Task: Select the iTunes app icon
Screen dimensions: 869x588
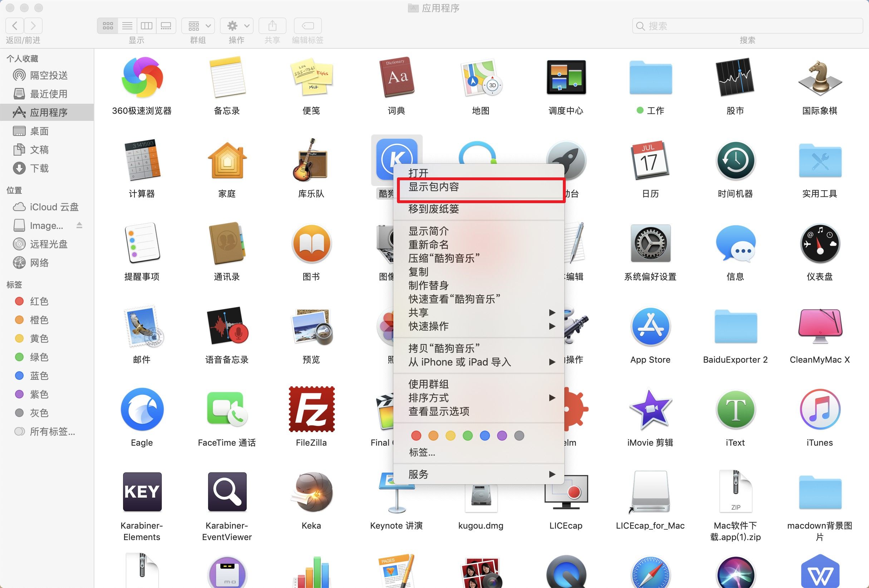Action: [x=820, y=409]
